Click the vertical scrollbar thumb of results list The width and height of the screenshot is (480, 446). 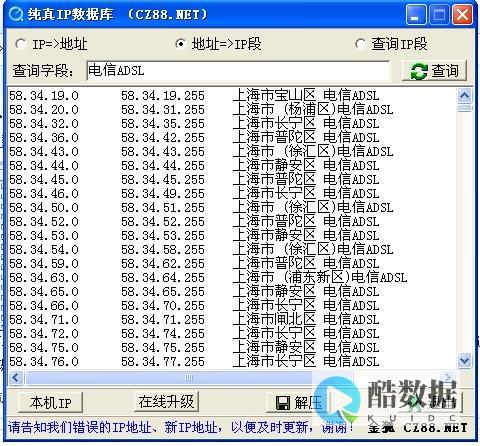point(464,108)
